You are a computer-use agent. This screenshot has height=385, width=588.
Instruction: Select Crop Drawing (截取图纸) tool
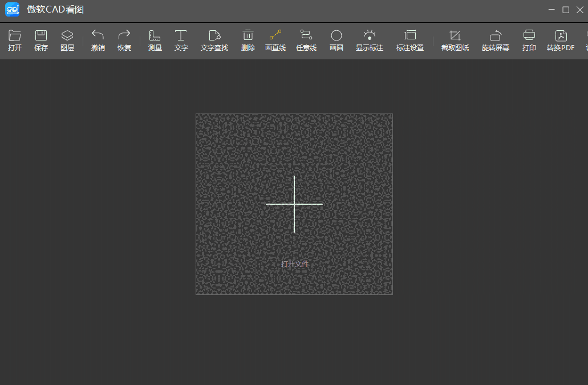[x=455, y=36]
